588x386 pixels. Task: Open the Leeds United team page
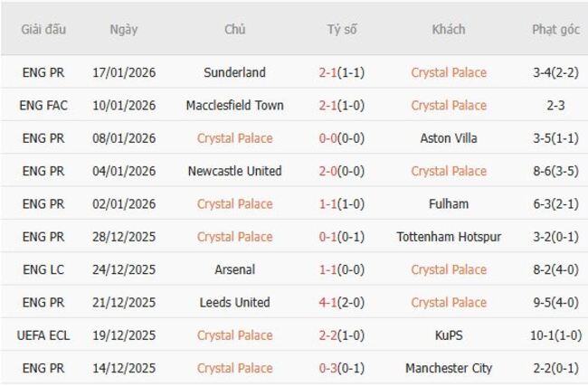tap(234, 302)
